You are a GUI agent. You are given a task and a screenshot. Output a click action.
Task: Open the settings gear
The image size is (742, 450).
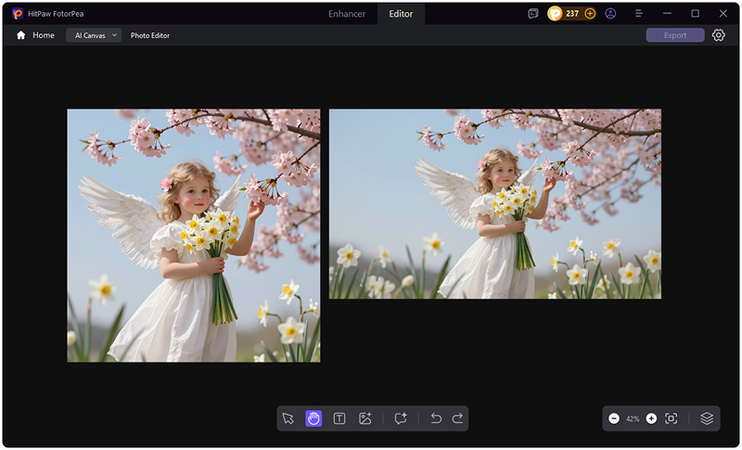pyautogui.click(x=718, y=35)
